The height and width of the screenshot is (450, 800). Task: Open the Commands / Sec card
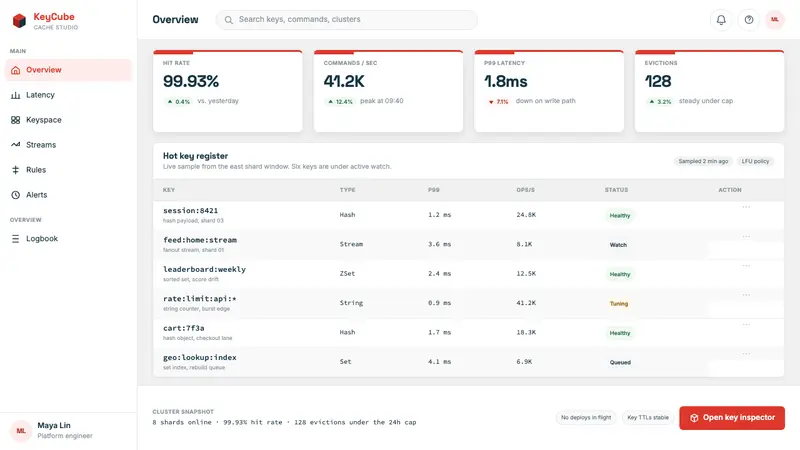(x=388, y=91)
